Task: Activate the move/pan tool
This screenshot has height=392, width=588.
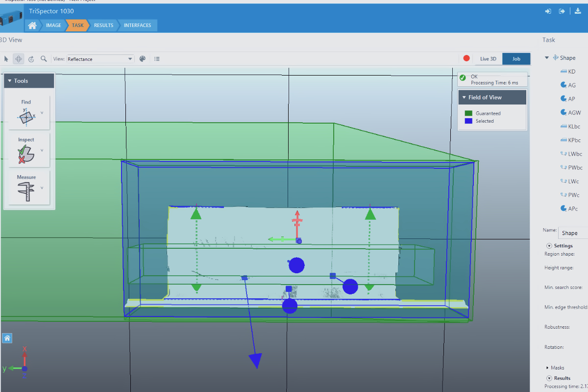Action: pos(19,59)
